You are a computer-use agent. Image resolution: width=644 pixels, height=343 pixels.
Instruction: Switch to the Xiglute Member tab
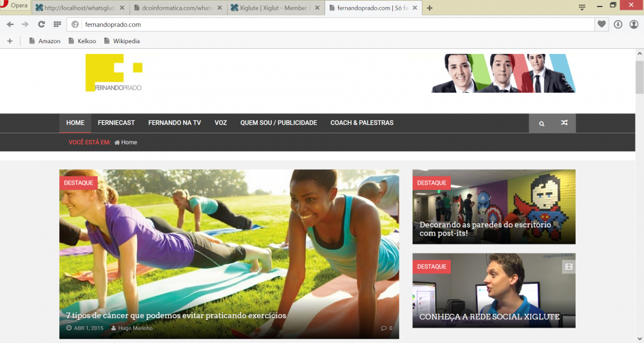pyautogui.click(x=274, y=8)
